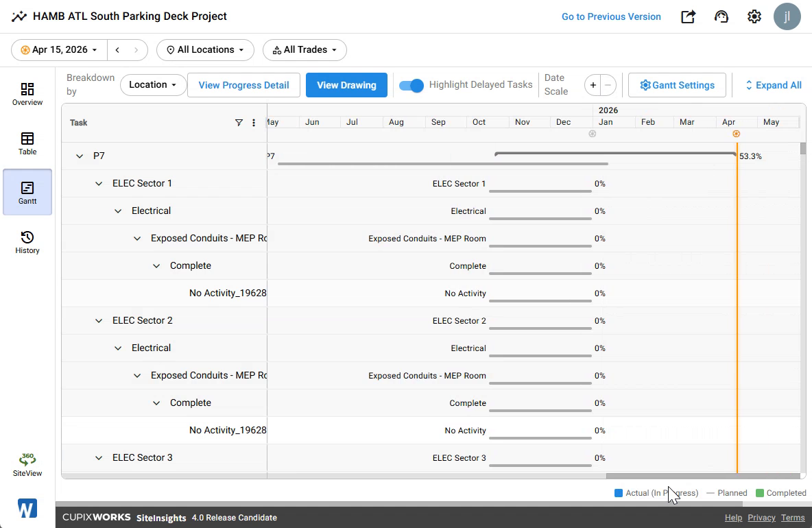Open the All Trades dropdown
The image size is (812, 528).
click(x=304, y=49)
